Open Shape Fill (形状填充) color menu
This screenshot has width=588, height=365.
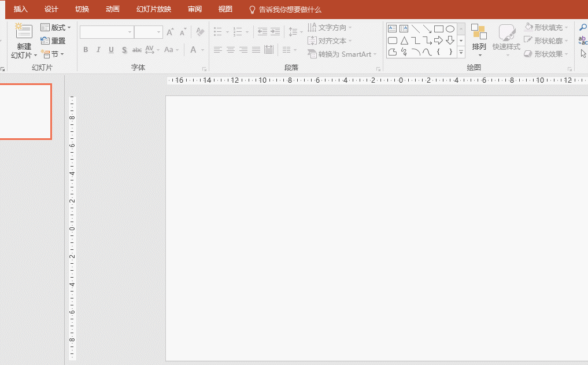click(x=547, y=27)
